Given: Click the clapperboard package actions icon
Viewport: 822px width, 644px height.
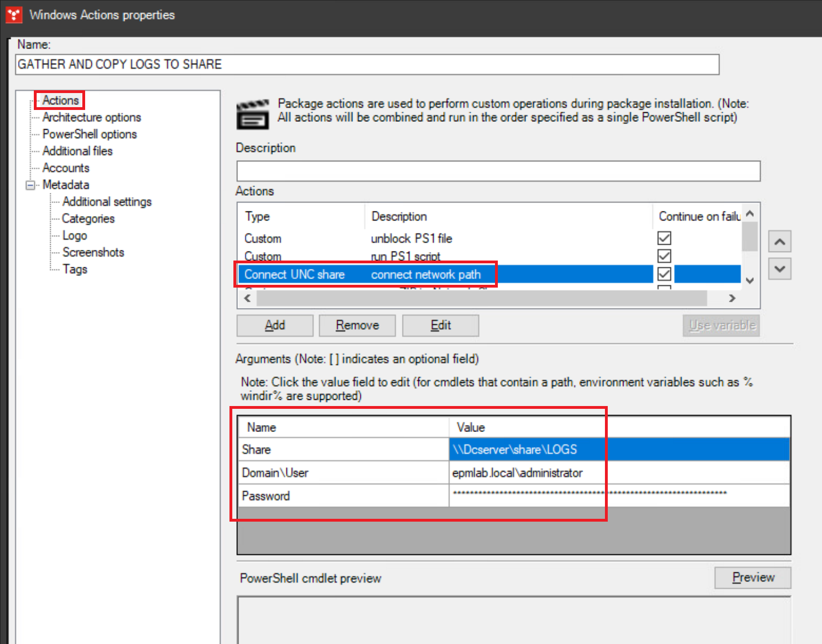Looking at the screenshot, I should tap(252, 115).
